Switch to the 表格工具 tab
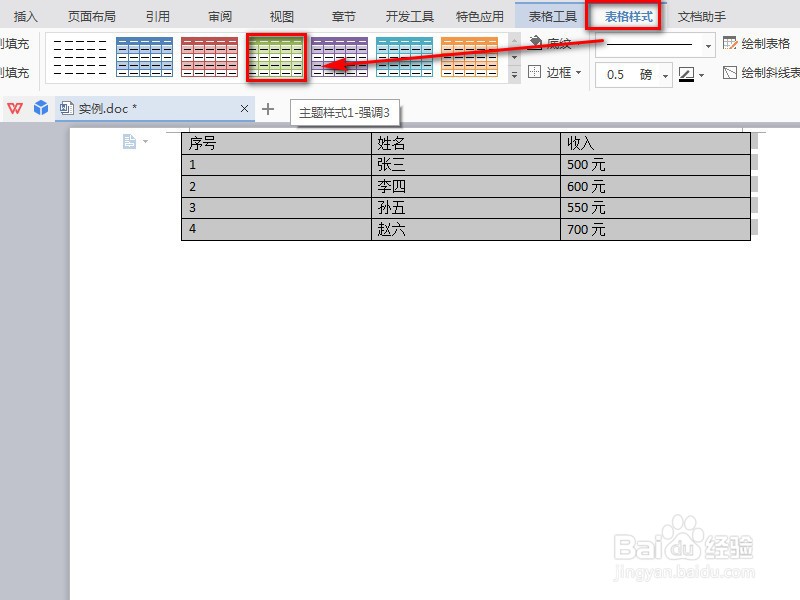The width and height of the screenshot is (800, 600). [552, 15]
